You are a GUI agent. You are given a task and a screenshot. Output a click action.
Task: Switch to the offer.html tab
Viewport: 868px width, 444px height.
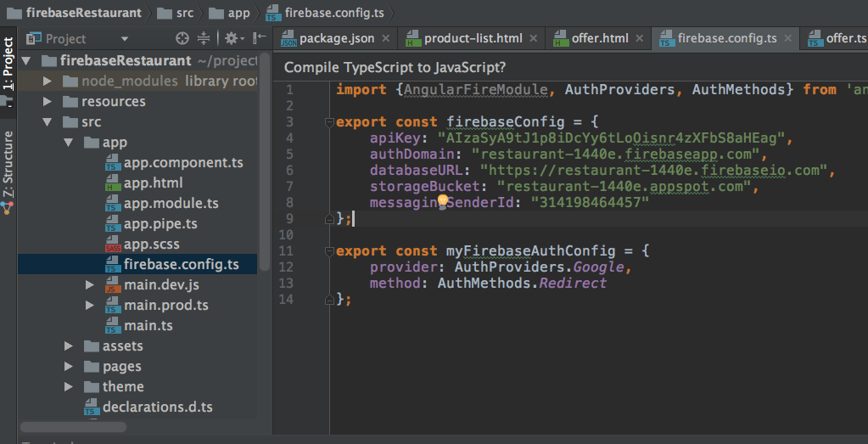pyautogui.click(x=599, y=38)
